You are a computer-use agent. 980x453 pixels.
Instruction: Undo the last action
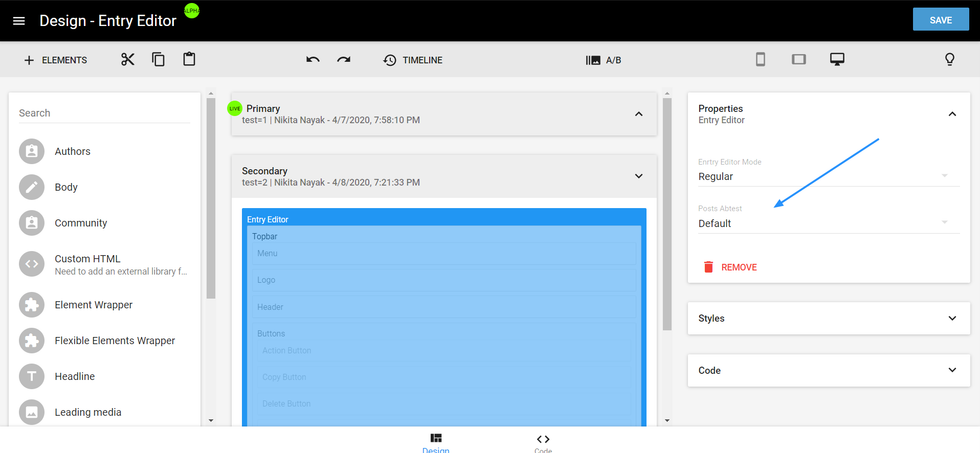tap(313, 60)
